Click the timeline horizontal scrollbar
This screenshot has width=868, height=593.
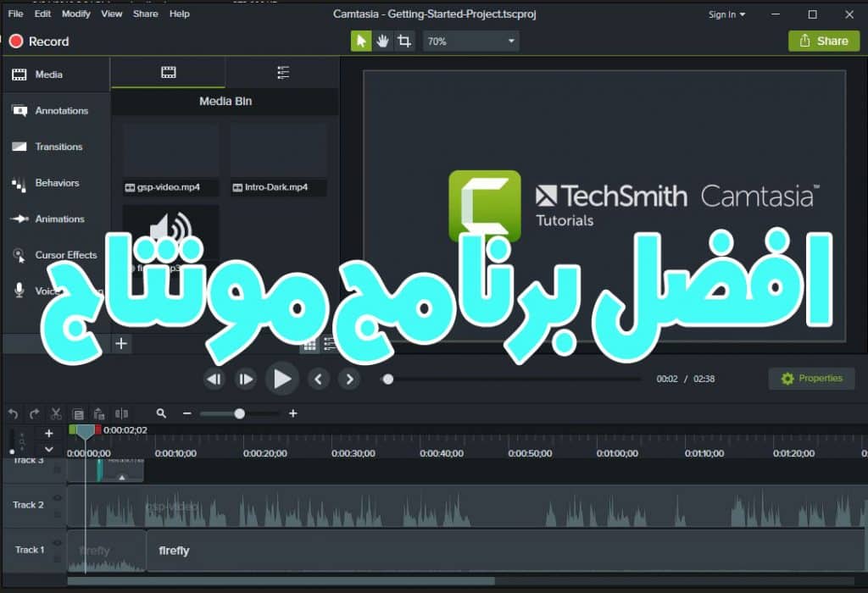pyautogui.click(x=281, y=581)
